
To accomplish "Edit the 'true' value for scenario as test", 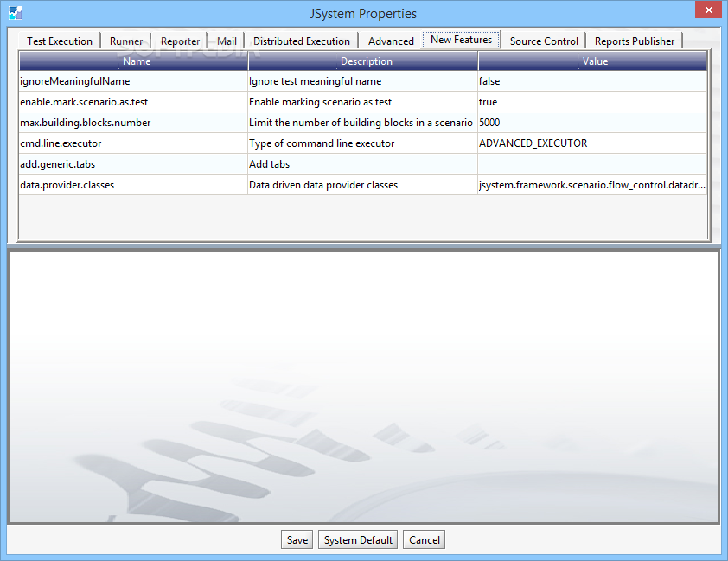I will coord(593,102).
